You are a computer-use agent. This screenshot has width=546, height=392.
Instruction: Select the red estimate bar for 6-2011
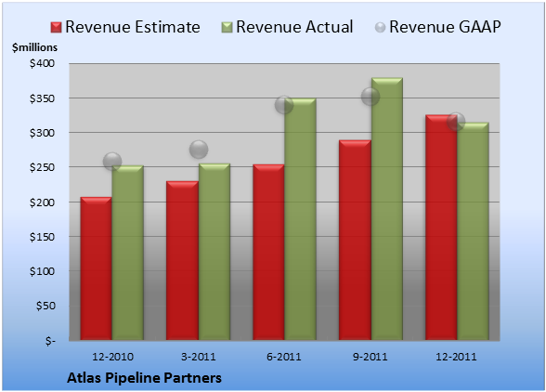[x=268, y=253]
